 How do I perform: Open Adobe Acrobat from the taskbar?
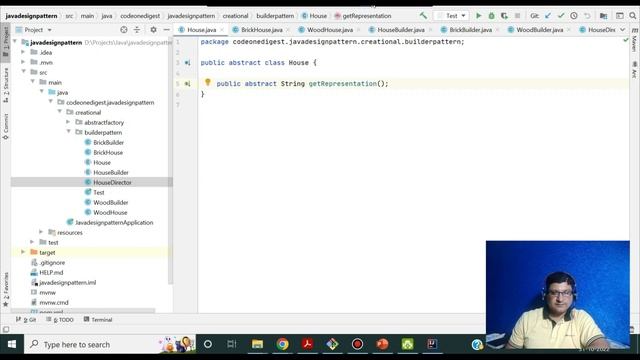[x=307, y=344]
